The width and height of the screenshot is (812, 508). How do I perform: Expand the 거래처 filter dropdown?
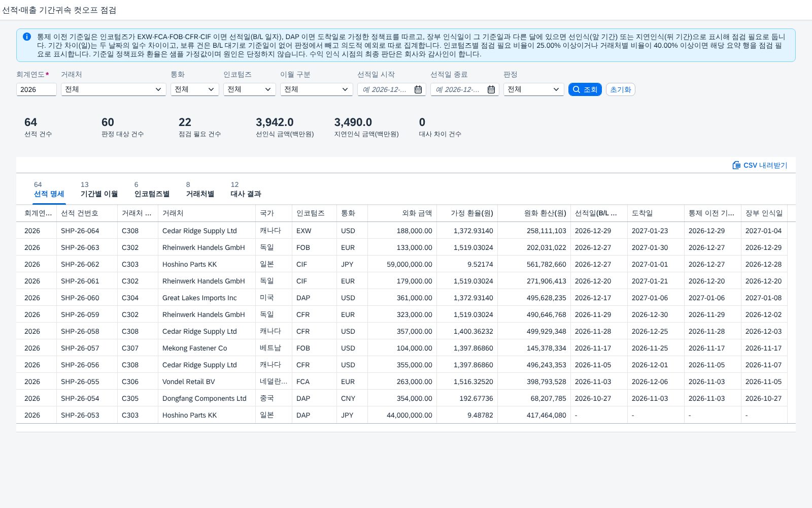click(x=158, y=89)
